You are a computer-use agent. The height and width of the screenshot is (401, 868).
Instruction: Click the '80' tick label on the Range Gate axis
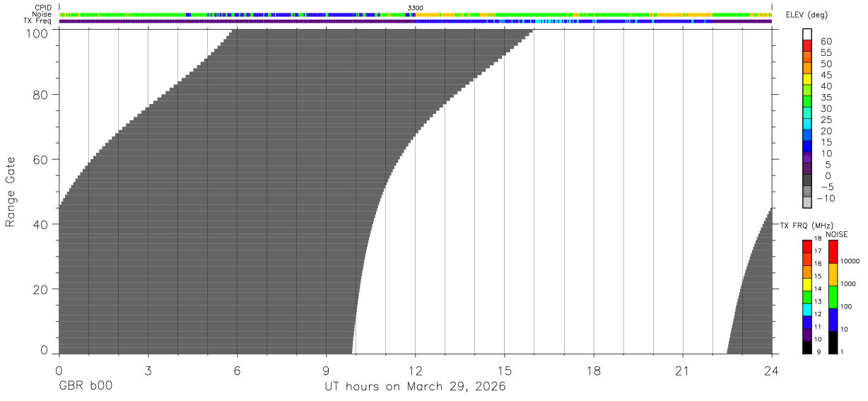pos(42,94)
